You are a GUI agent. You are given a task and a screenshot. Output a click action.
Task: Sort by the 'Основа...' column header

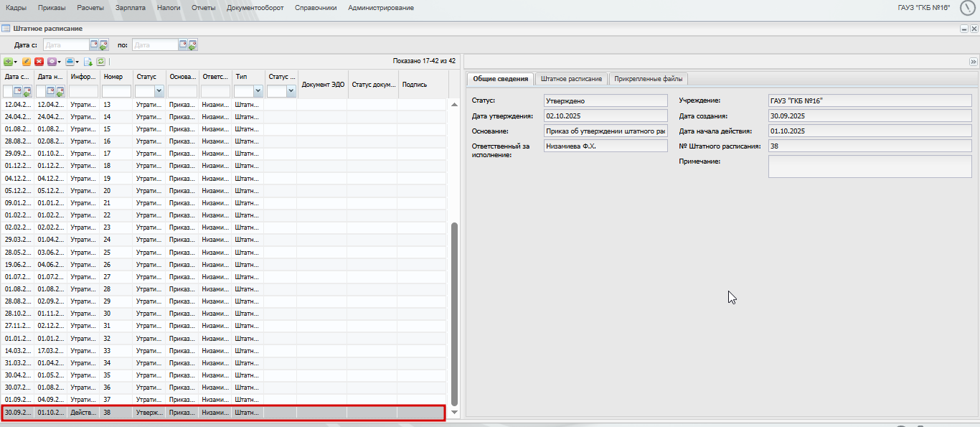pos(183,76)
